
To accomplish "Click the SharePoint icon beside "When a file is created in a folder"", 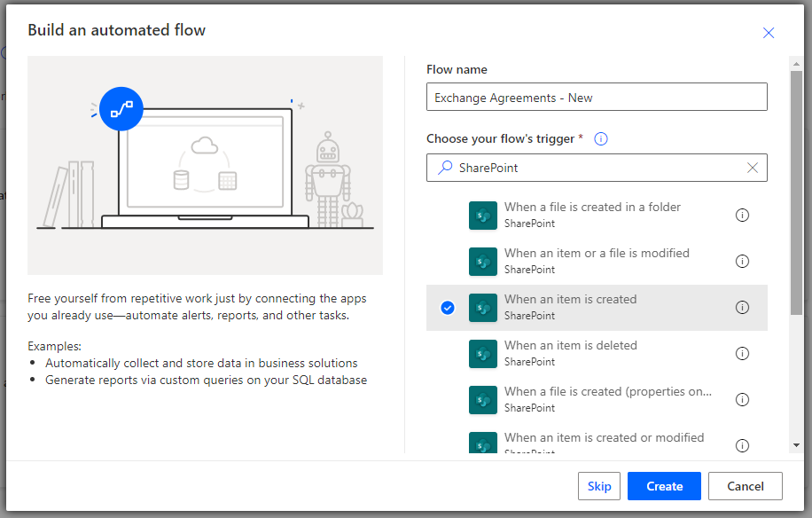I will 483,215.
